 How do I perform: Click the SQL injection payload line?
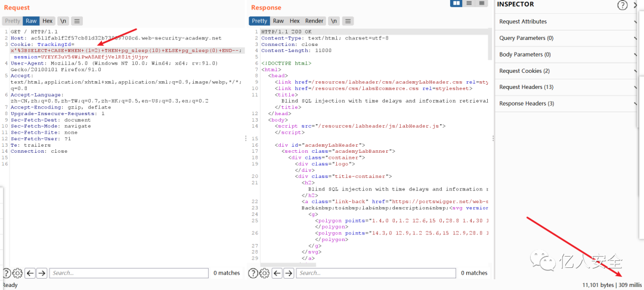click(x=126, y=50)
